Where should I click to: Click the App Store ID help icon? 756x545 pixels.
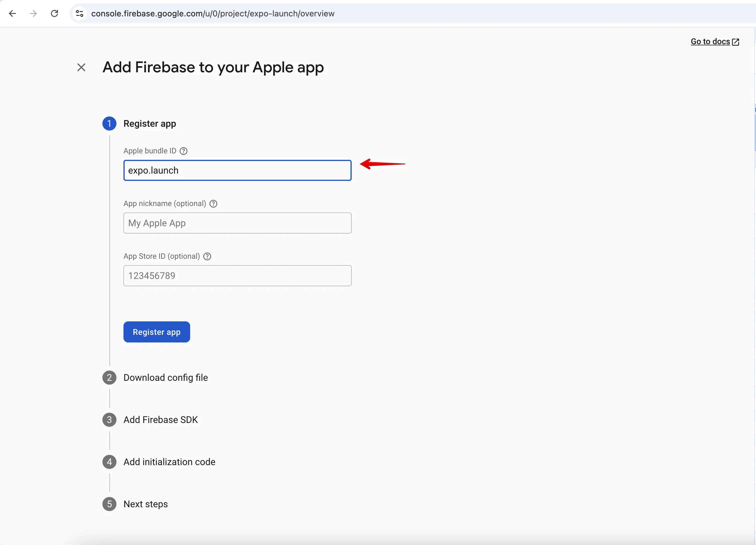point(207,256)
